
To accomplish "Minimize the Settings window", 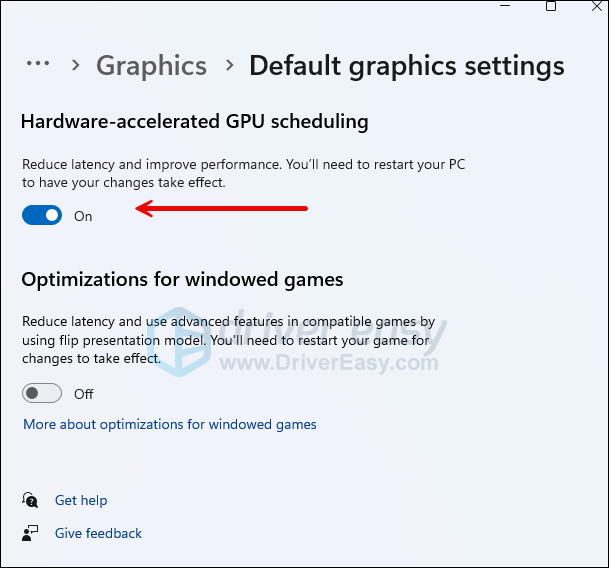I will (505, 6).
